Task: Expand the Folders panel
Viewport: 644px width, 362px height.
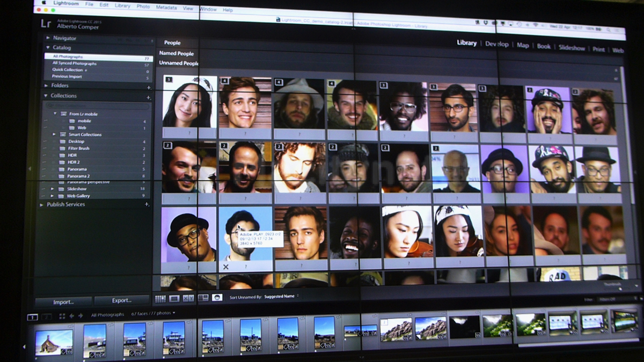Action: [47, 85]
